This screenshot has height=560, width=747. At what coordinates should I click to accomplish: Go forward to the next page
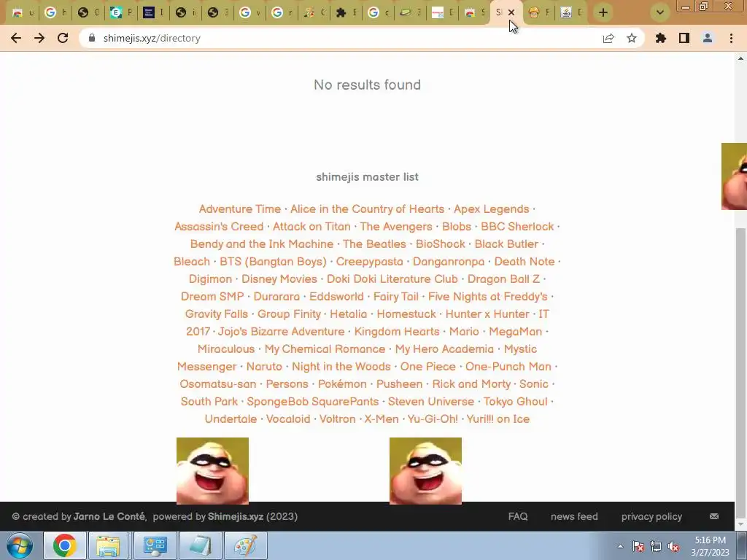[39, 38]
